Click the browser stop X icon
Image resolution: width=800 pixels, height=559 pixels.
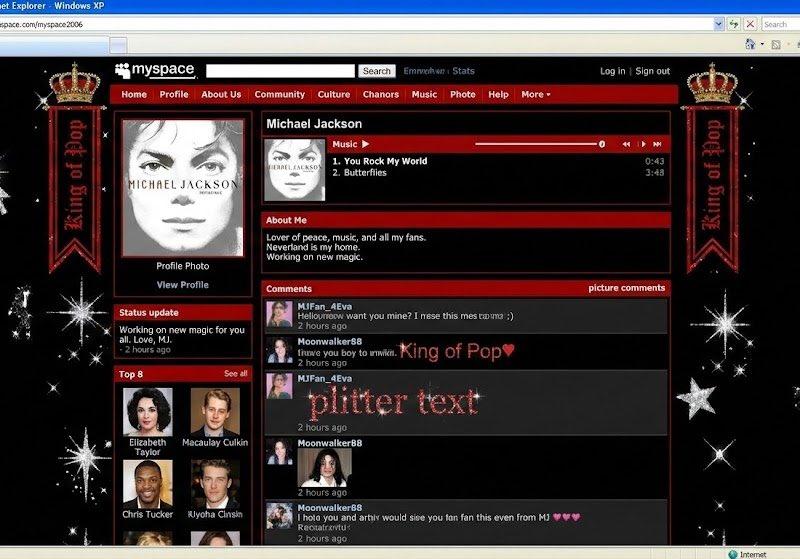click(x=750, y=24)
